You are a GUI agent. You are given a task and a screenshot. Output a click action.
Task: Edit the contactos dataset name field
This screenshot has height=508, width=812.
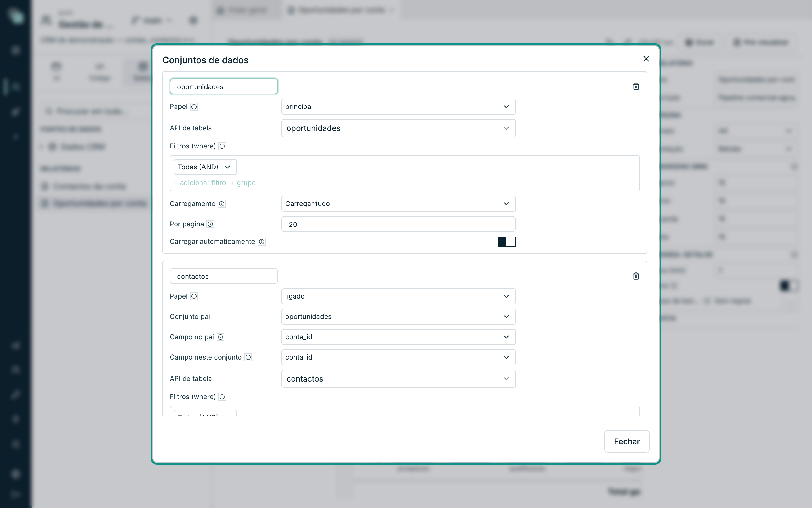[x=224, y=276]
